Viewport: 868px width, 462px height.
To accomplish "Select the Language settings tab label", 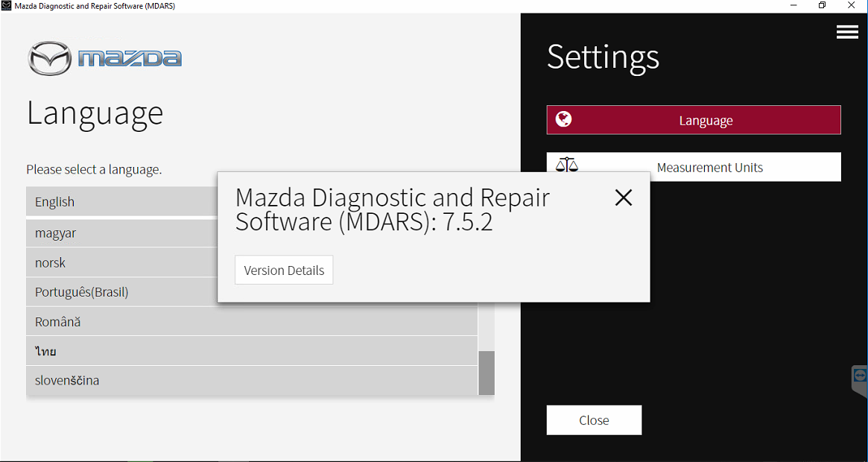I will click(706, 121).
